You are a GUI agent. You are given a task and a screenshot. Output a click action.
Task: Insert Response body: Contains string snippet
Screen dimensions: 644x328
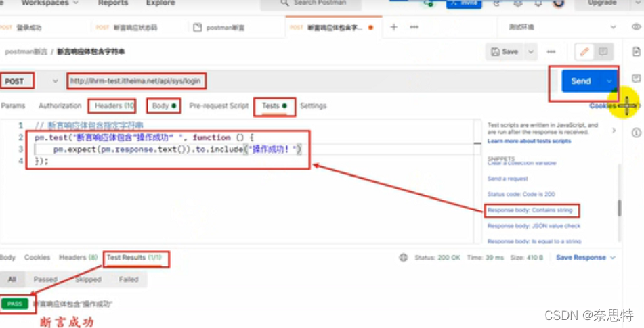530,210
